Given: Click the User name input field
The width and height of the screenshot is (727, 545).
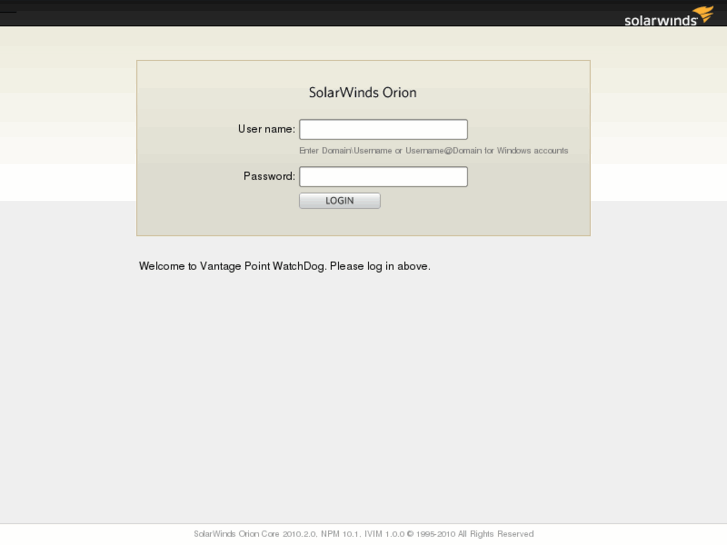Looking at the screenshot, I should click(383, 129).
